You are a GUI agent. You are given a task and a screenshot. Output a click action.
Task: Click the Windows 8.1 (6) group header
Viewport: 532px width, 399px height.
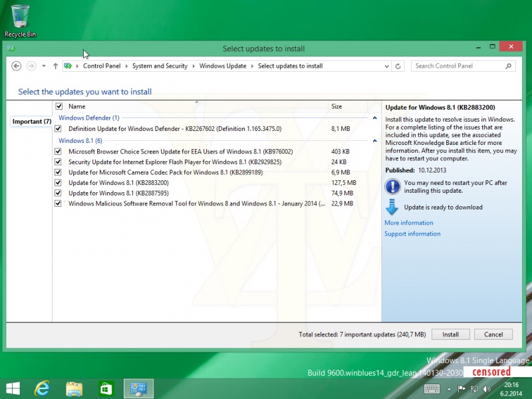[x=80, y=140]
